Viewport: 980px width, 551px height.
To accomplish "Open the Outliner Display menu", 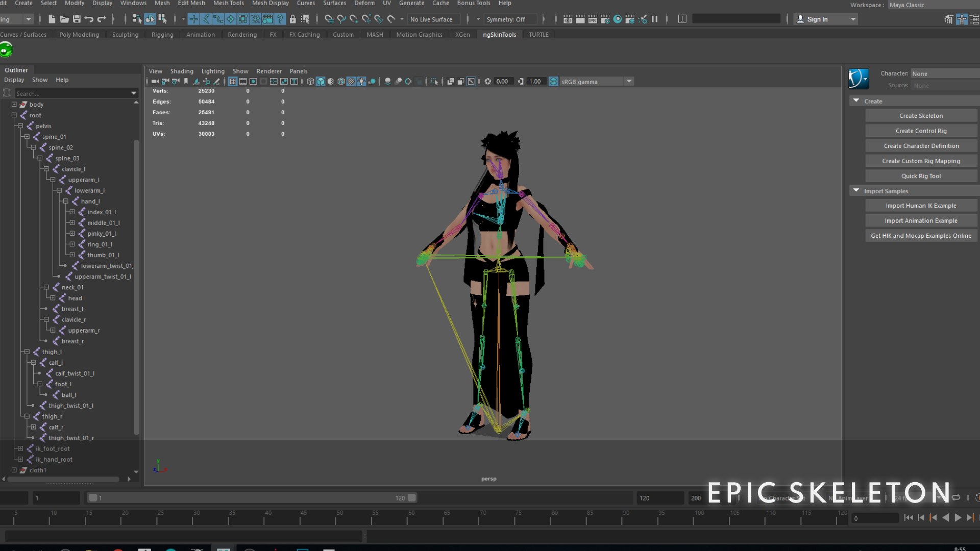I will (14, 80).
